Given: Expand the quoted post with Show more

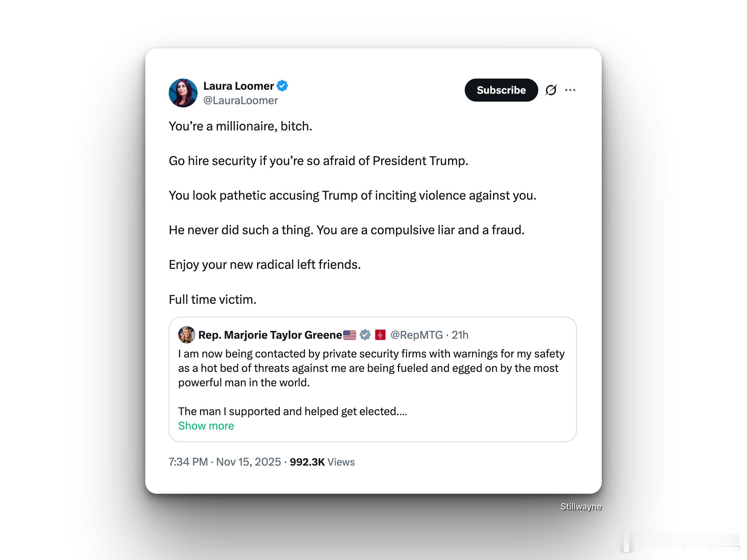Looking at the screenshot, I should pyautogui.click(x=206, y=426).
